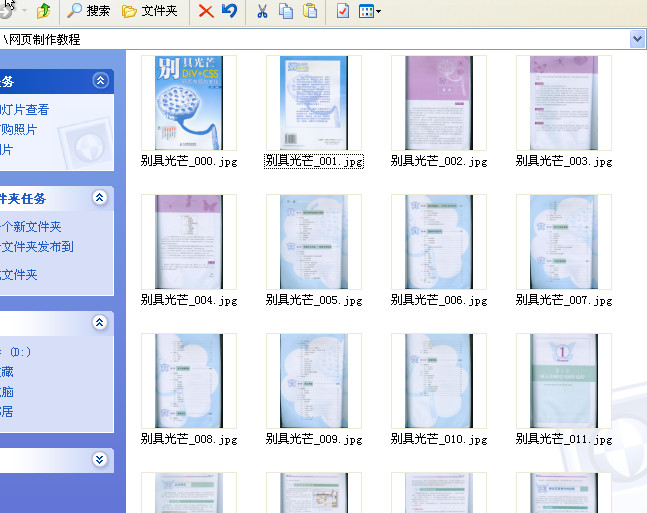Open the 搜索 search pane
This screenshot has width=647, height=513.
pyautogui.click(x=88, y=11)
